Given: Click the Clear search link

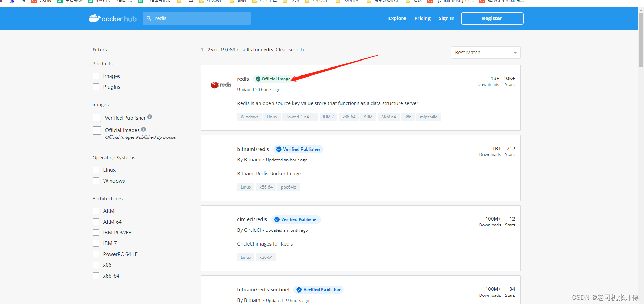Looking at the screenshot, I should pyautogui.click(x=290, y=50).
